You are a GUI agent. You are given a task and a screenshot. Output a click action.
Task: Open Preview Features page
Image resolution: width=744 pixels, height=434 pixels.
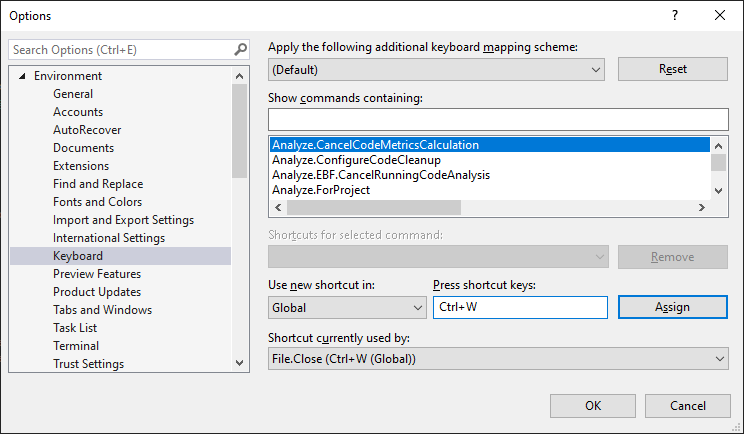point(97,274)
